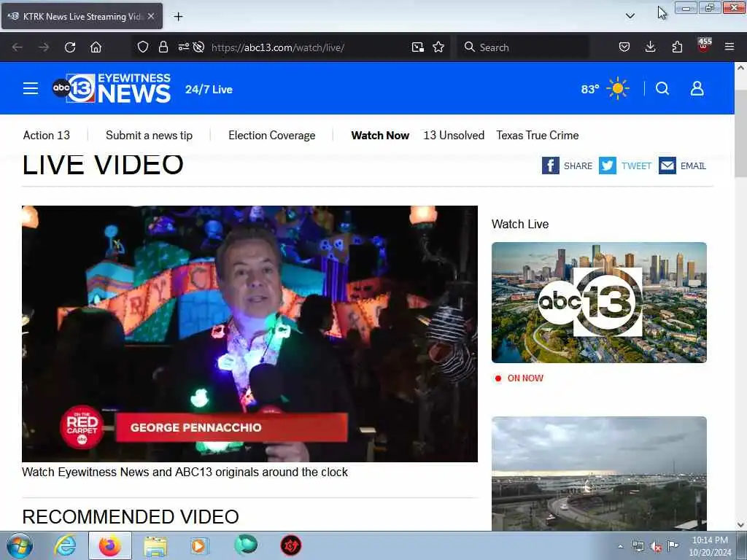
Task: Go to the Firefox home page
Action: coord(96,47)
